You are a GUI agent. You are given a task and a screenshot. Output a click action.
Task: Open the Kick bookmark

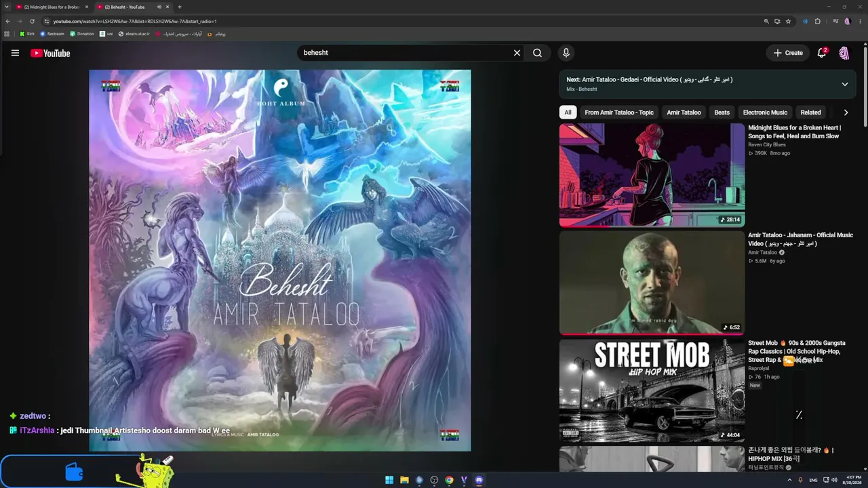[27, 33]
